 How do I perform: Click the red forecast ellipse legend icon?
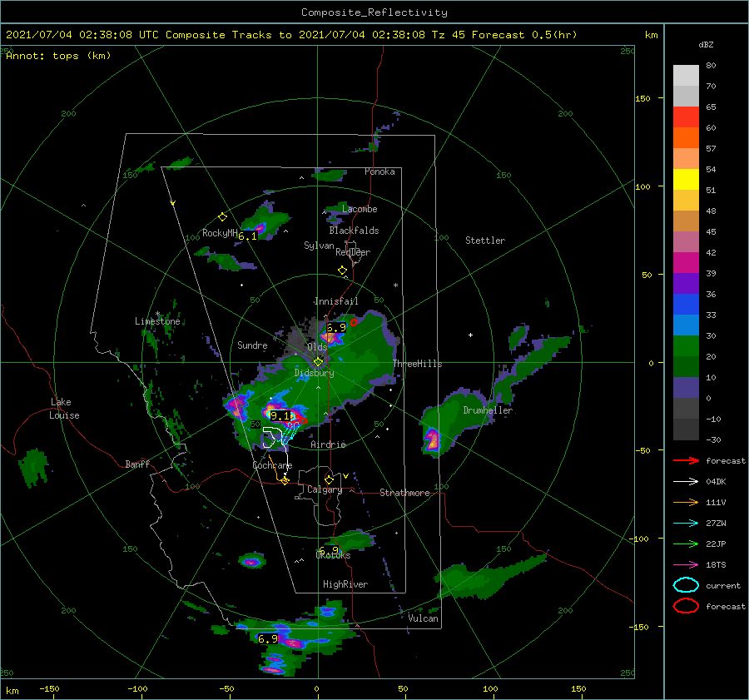click(x=686, y=606)
